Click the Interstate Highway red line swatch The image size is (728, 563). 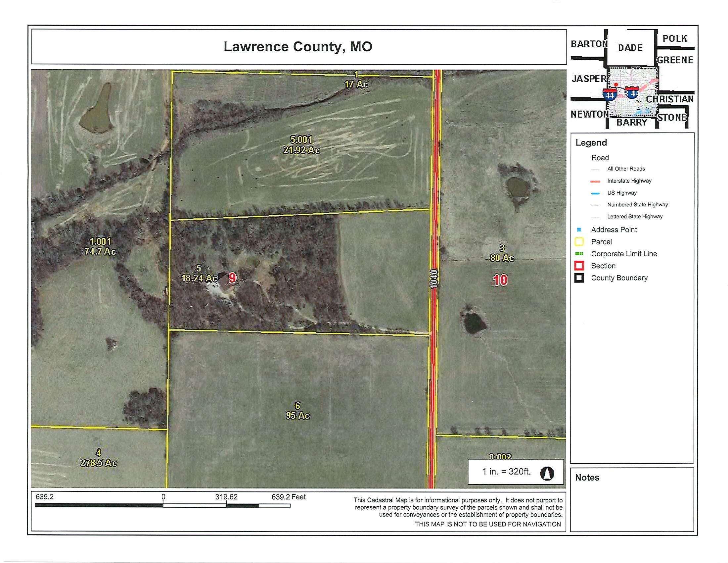coord(595,181)
